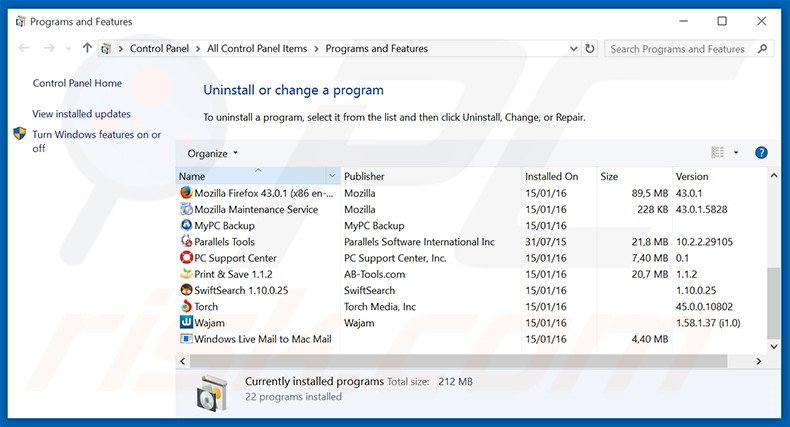
Task: Expand the chevron before Control Panel breadcrumb
Action: (120, 49)
